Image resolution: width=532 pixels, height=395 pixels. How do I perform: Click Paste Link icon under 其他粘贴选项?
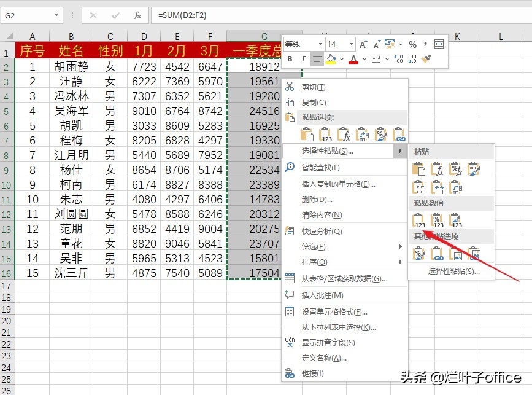(437, 253)
